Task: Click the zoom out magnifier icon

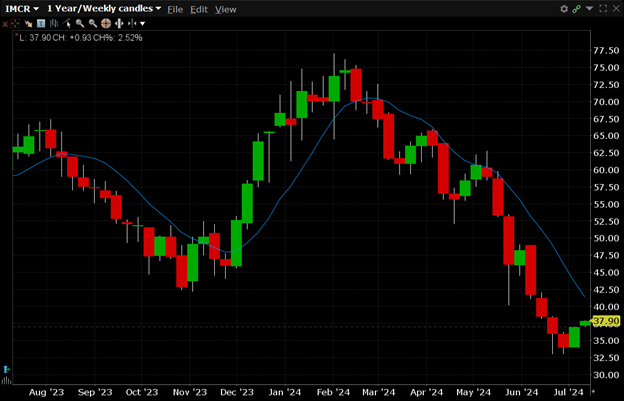Action: pos(93,24)
